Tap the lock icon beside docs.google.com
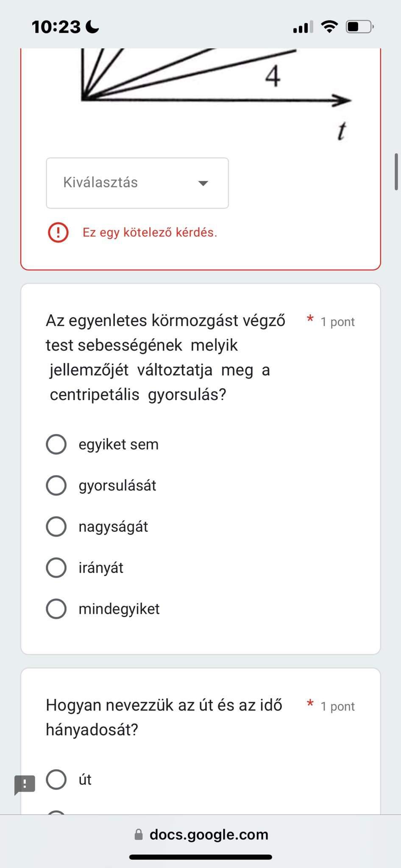401x868 pixels. point(139,835)
